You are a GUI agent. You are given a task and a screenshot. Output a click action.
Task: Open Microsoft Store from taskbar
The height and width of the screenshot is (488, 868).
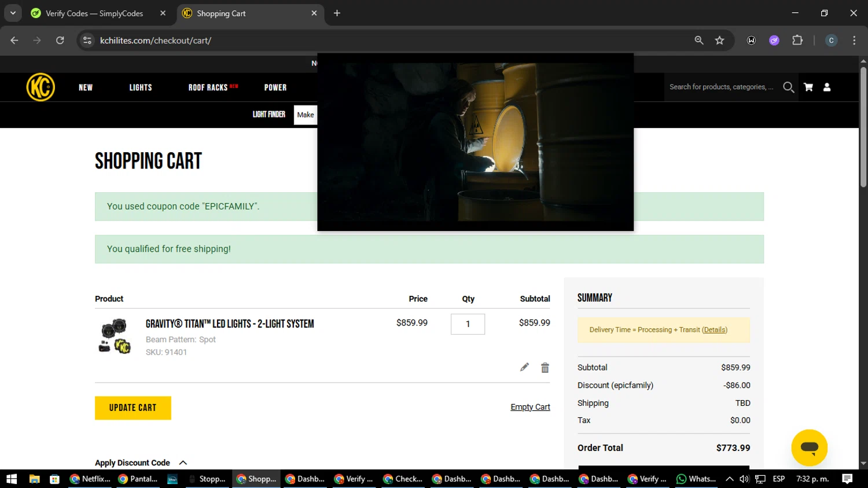(55, 479)
